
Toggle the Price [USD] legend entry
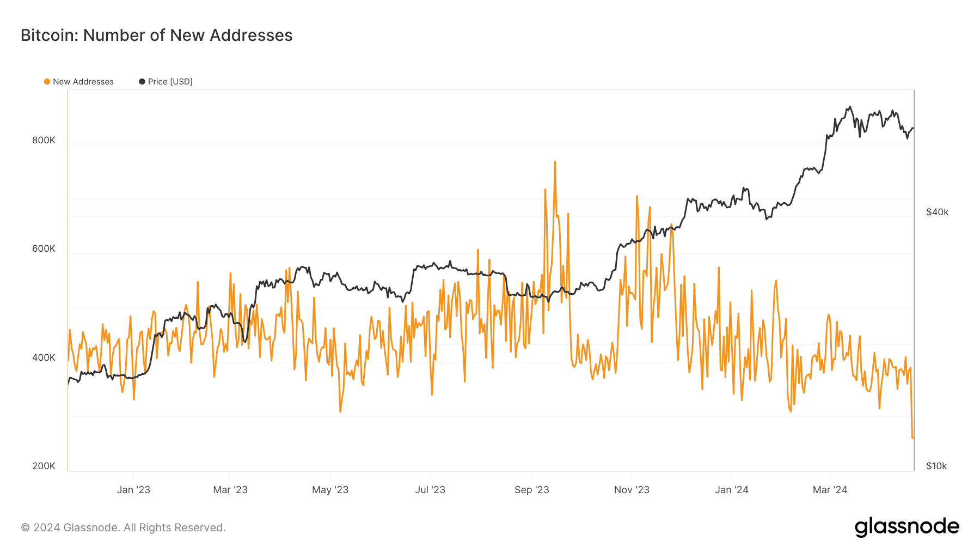(166, 82)
